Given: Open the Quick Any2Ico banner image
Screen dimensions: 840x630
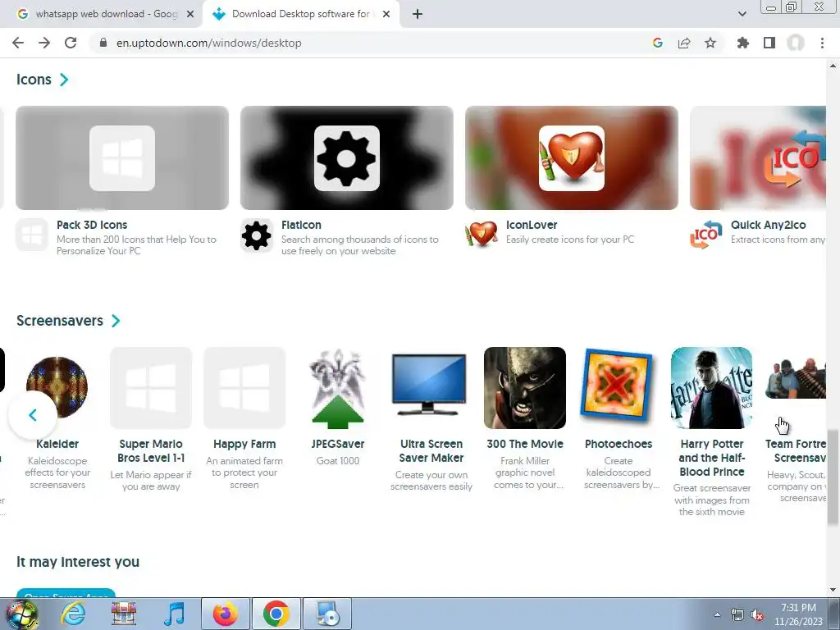Looking at the screenshot, I should [x=757, y=158].
